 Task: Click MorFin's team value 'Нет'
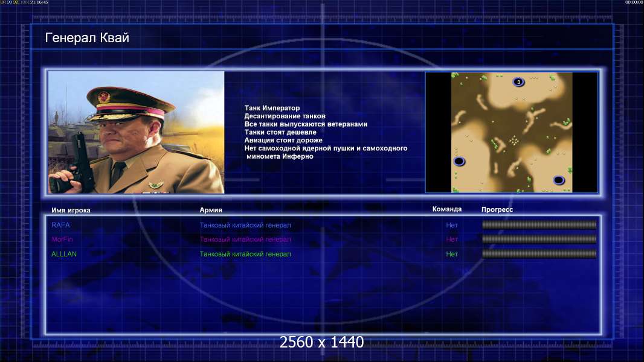[x=452, y=240]
